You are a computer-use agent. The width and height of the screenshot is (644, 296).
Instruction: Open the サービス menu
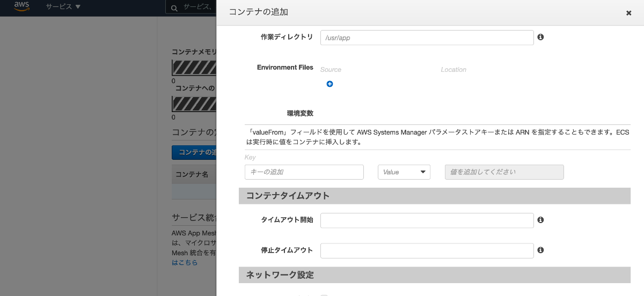point(63,7)
